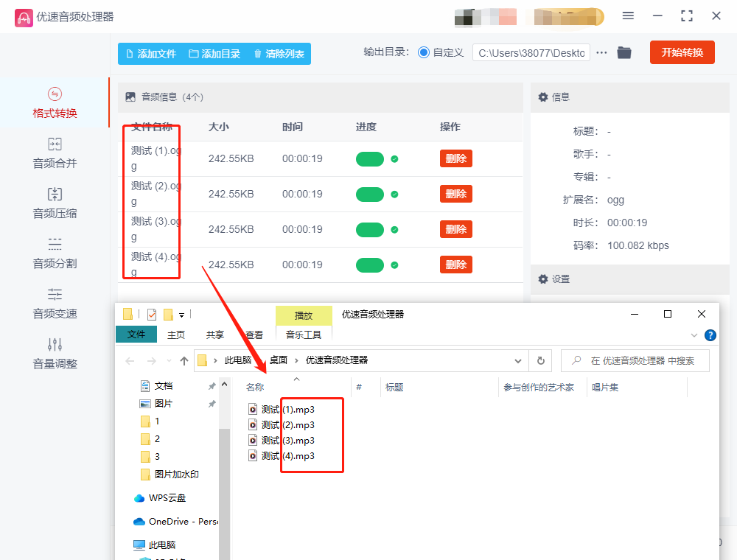
Task: Click the navigation pane scrollbar up arrow
Action: coord(224,385)
